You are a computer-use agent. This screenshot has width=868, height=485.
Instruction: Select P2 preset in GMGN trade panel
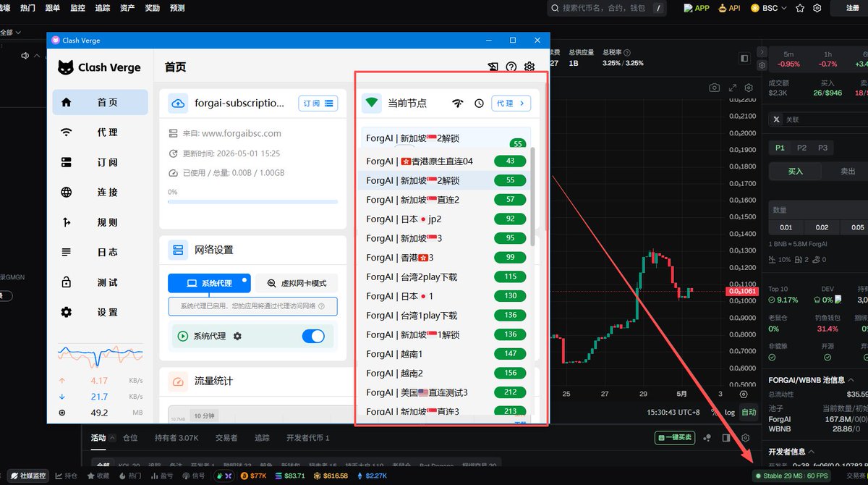click(x=801, y=148)
